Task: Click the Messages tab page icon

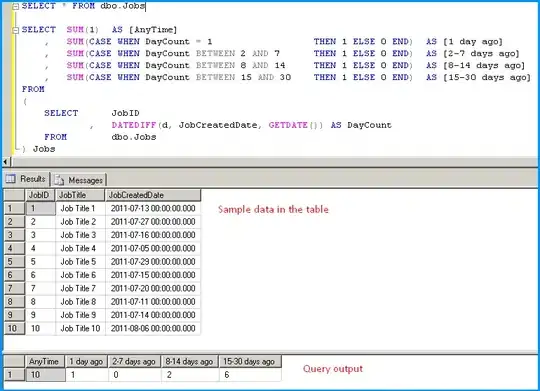Action: 59,180
